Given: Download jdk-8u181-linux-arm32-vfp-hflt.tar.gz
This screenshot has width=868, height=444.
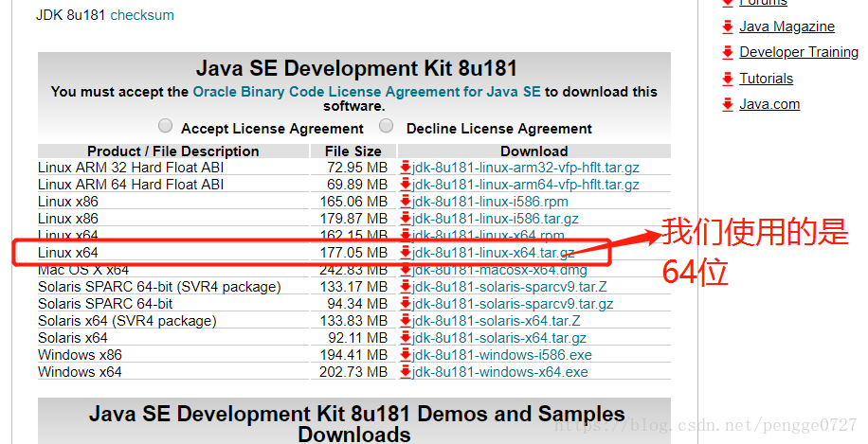Looking at the screenshot, I should [x=525, y=168].
